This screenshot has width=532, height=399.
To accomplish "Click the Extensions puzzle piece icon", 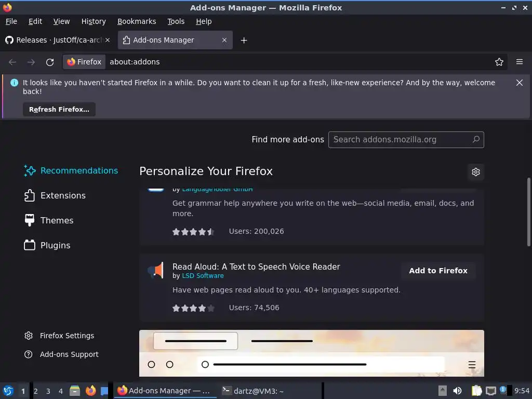I will point(30,195).
